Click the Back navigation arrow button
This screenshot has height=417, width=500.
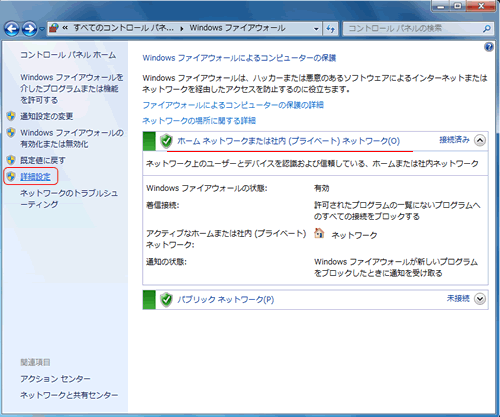pyautogui.click(x=12, y=29)
